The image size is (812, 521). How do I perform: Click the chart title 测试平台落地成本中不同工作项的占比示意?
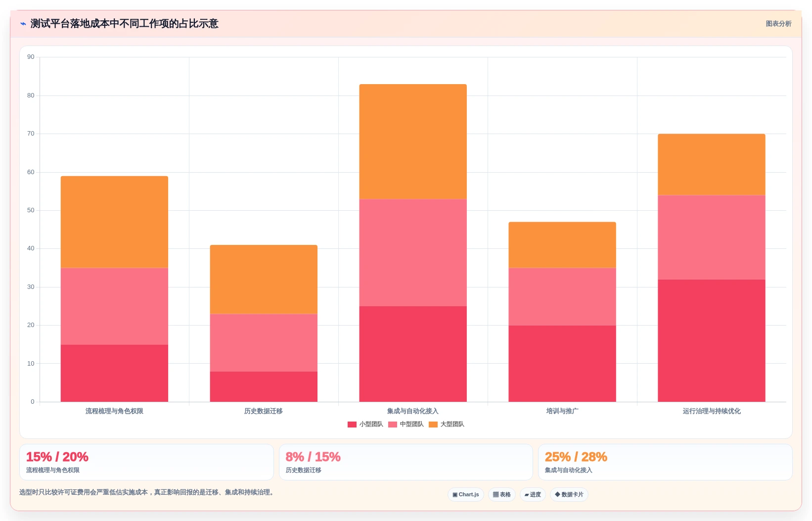coord(124,24)
